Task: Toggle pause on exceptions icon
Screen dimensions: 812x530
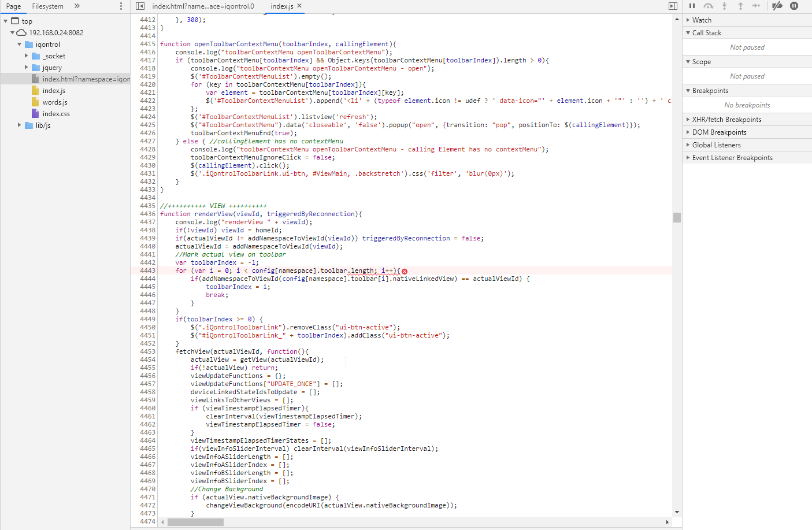Action: coord(794,6)
